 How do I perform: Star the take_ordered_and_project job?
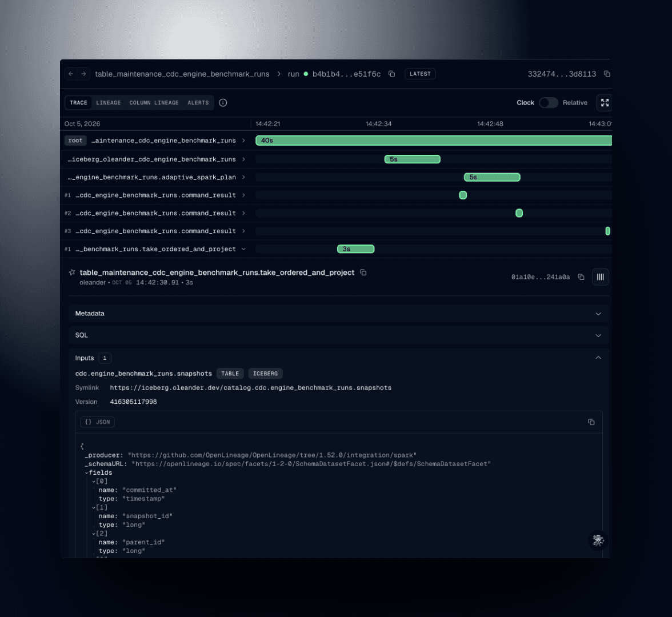coord(72,272)
